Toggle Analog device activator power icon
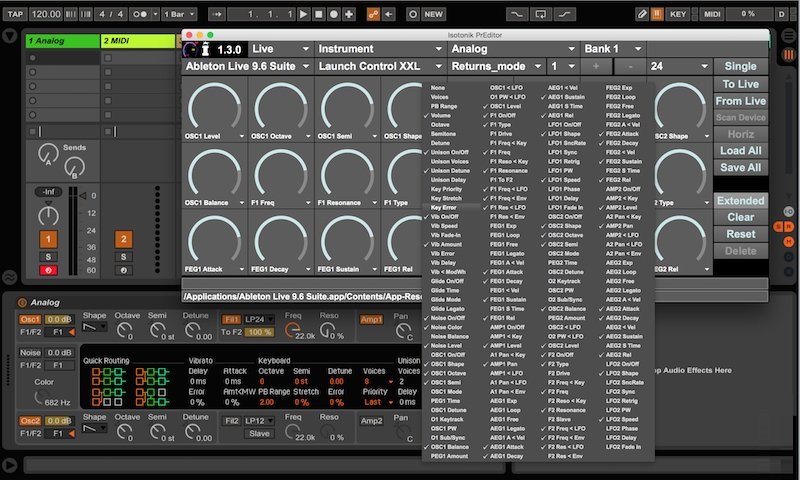 [22, 302]
